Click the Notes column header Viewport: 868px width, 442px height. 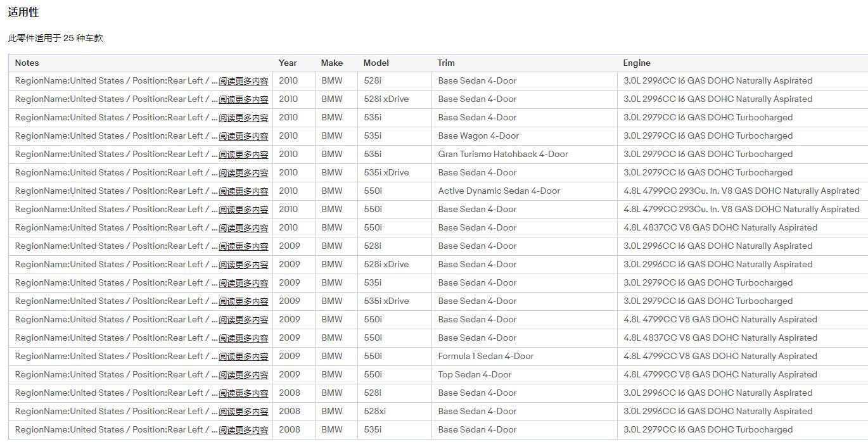click(x=27, y=63)
